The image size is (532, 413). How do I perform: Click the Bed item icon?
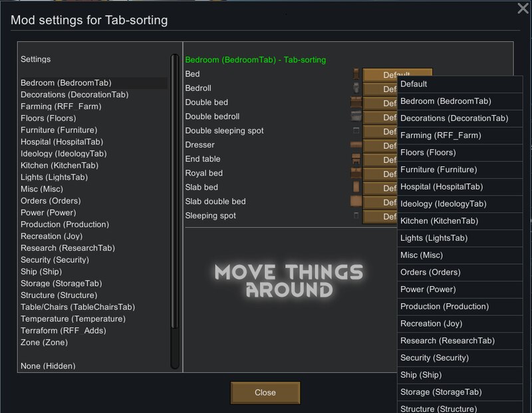pyautogui.click(x=356, y=74)
